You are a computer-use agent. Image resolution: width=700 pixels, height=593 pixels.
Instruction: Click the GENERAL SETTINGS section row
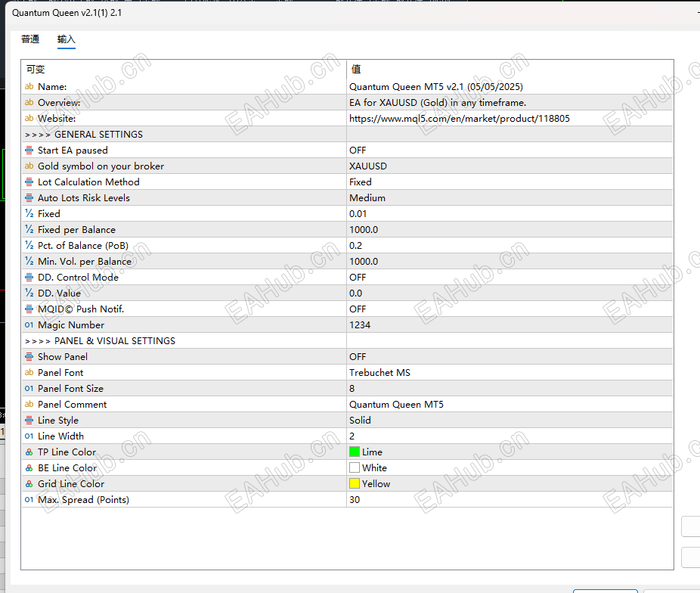(x=347, y=135)
